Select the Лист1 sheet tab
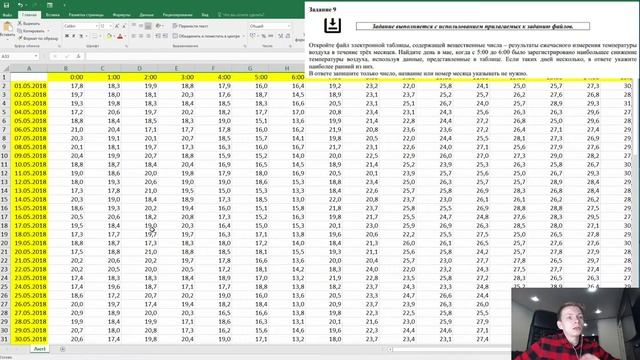640x360 pixels. tap(40, 349)
